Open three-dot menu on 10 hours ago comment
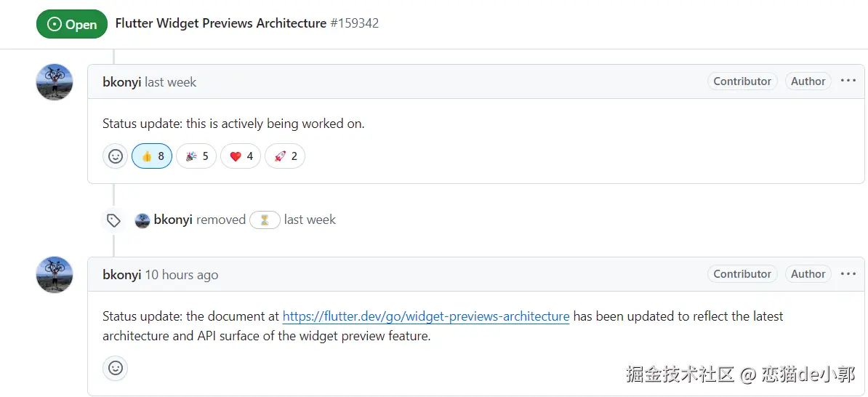This screenshot has width=868, height=397. tap(848, 273)
